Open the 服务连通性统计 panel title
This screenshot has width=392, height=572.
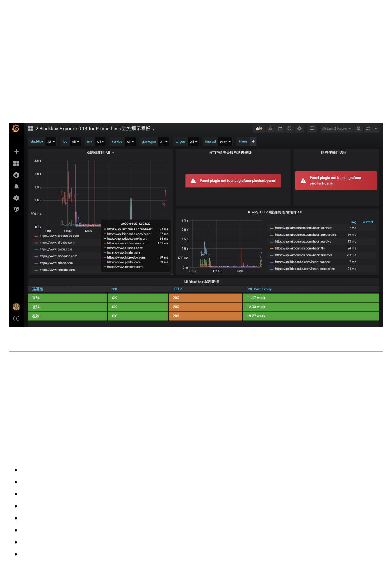333,153
